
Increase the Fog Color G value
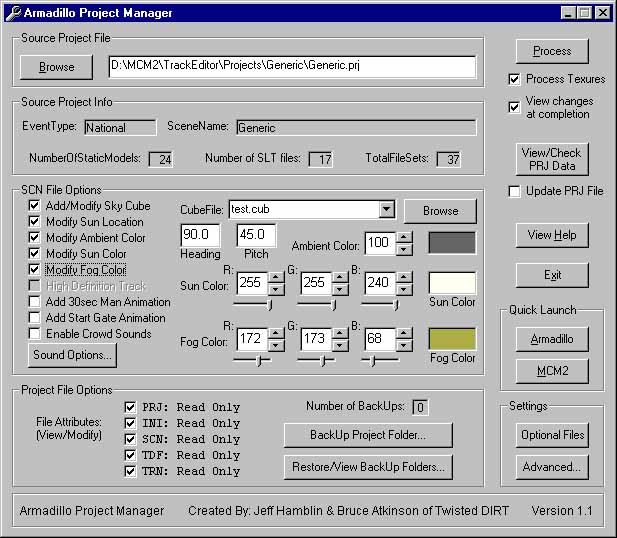pyautogui.click(x=342, y=333)
